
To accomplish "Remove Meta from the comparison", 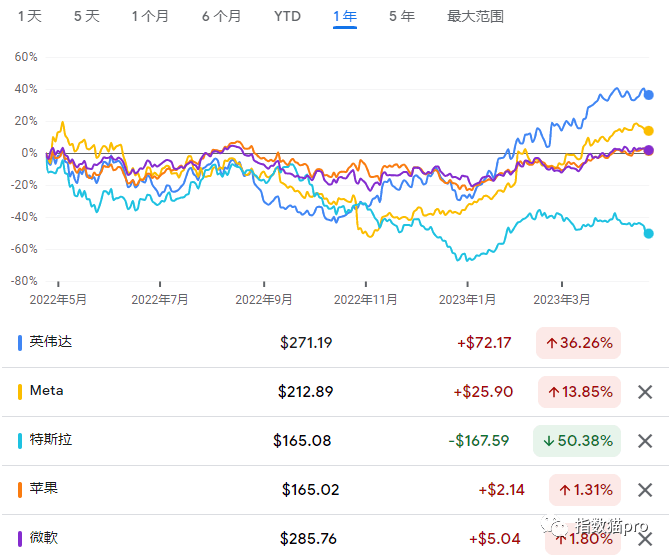I will [x=645, y=392].
